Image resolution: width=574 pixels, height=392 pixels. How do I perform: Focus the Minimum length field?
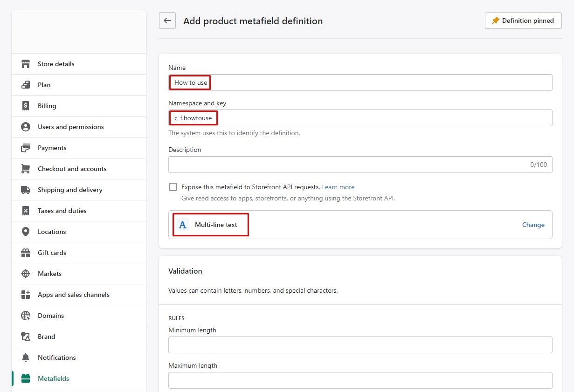coord(360,345)
